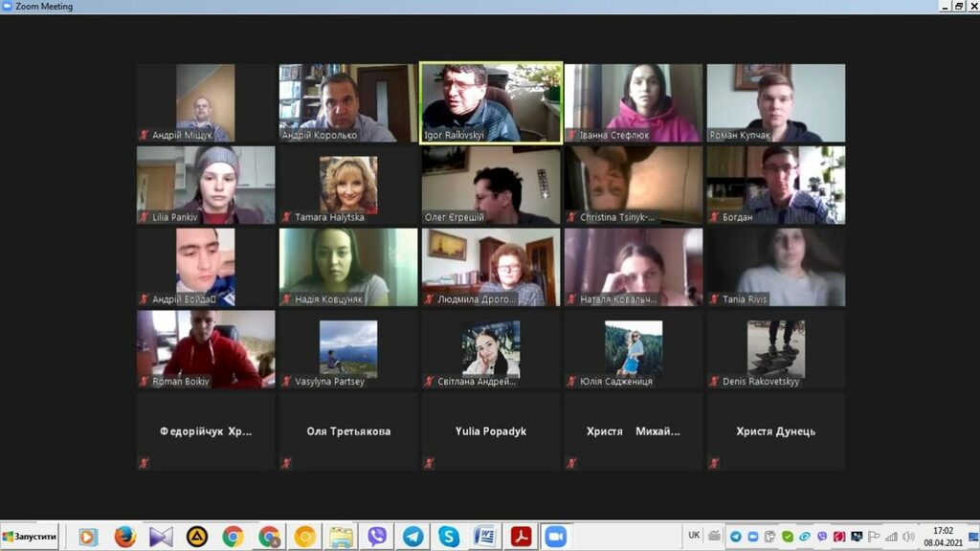The height and width of the screenshot is (551, 980).
Task: Select the Оля Третьякова participant tile
Action: (x=348, y=431)
